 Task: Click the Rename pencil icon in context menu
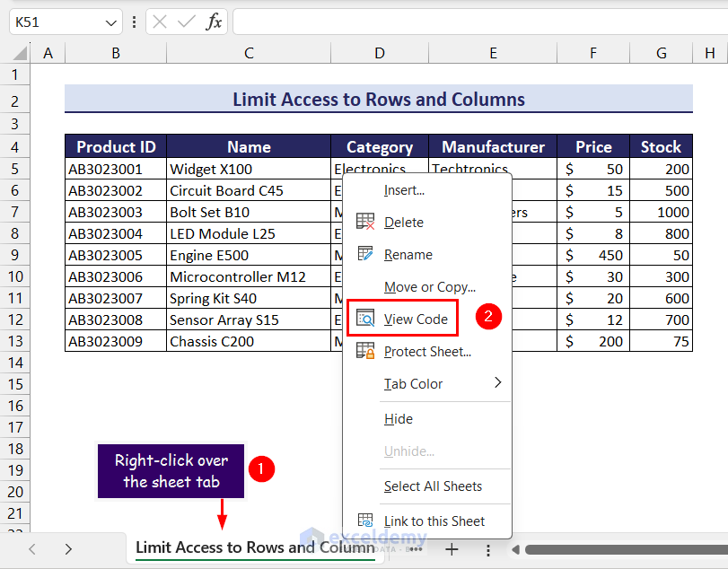click(x=365, y=253)
